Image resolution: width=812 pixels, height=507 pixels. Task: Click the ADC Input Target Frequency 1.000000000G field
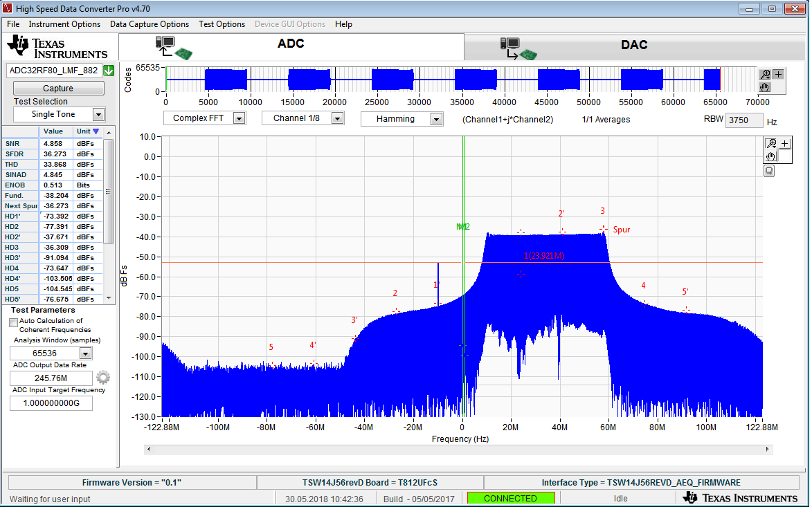(x=51, y=403)
